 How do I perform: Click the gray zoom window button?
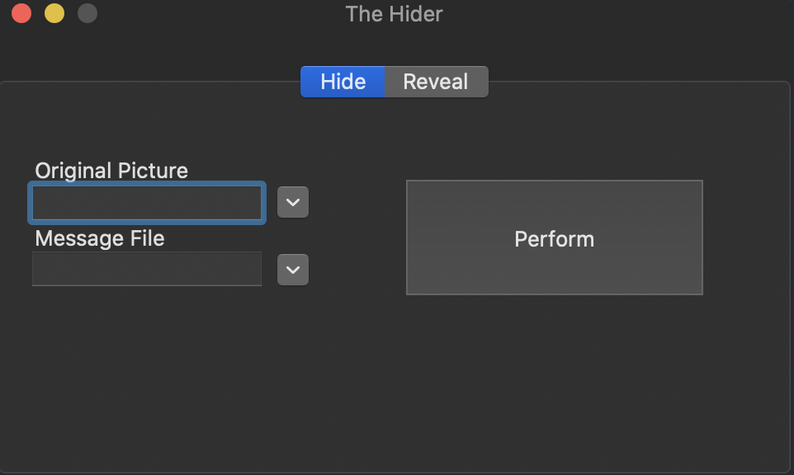[87, 14]
